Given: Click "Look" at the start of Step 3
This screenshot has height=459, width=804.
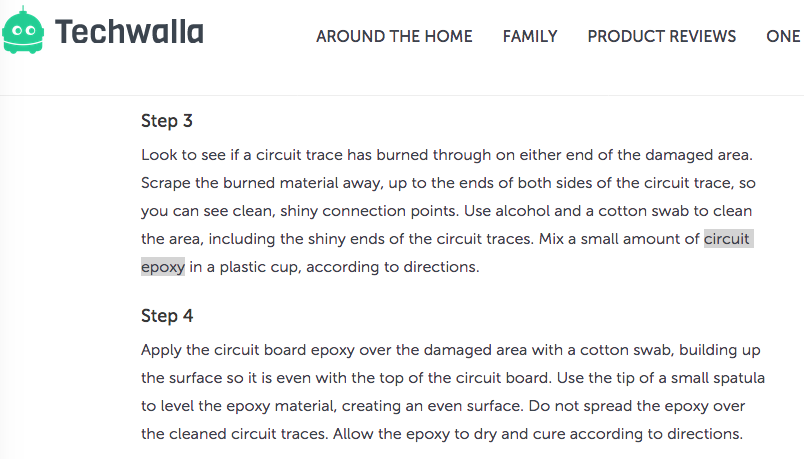Looking at the screenshot, I should [158, 156].
